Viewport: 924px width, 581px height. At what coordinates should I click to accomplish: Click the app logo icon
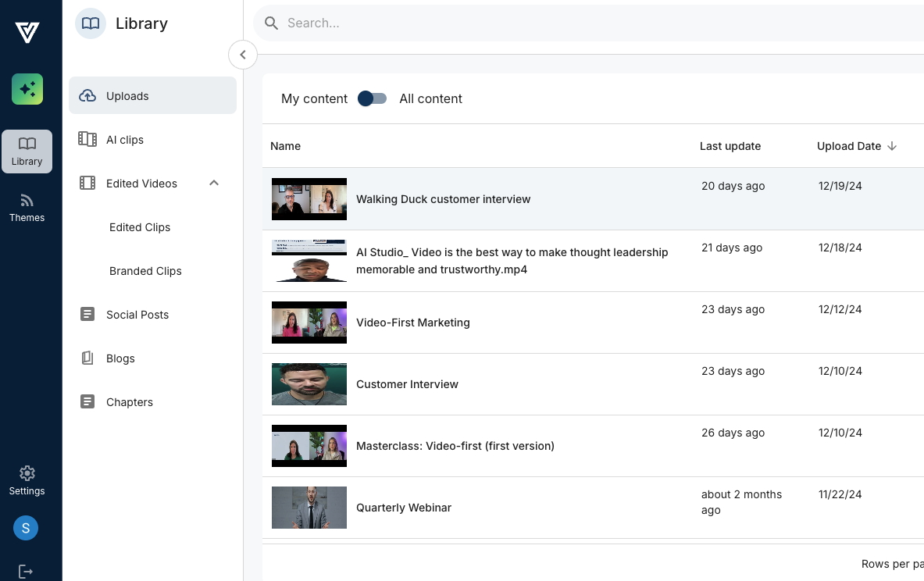pos(27,32)
